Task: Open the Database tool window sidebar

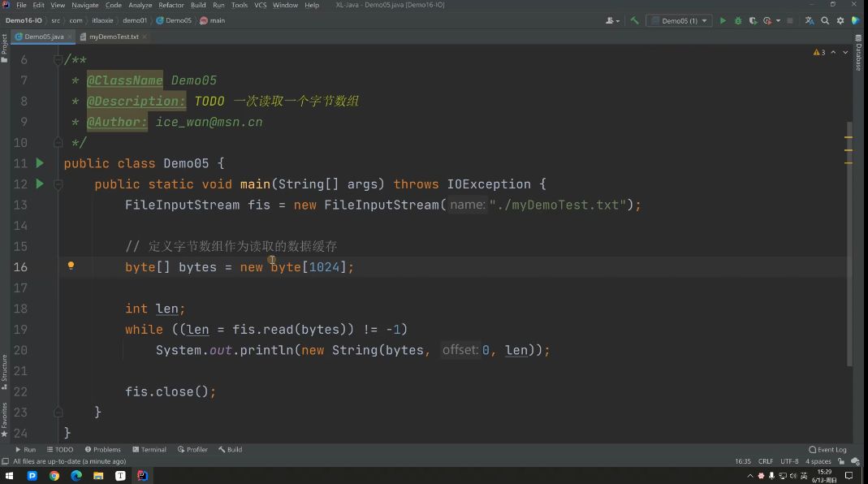Action: click(858, 53)
